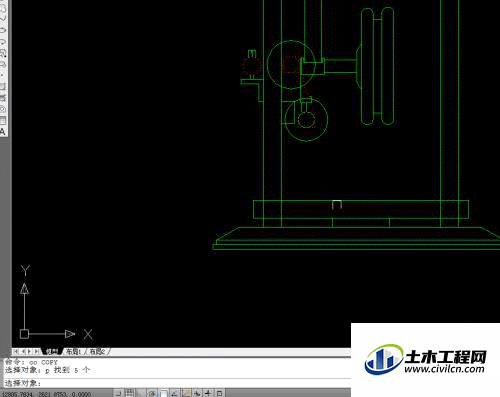Select the Table tool in draw toolbar
500x397 pixels.
[x=3, y=120]
